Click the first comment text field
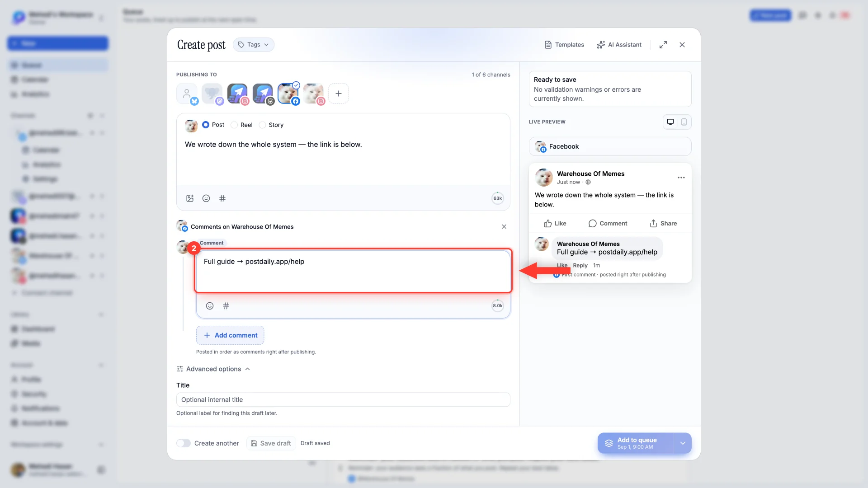 353,271
